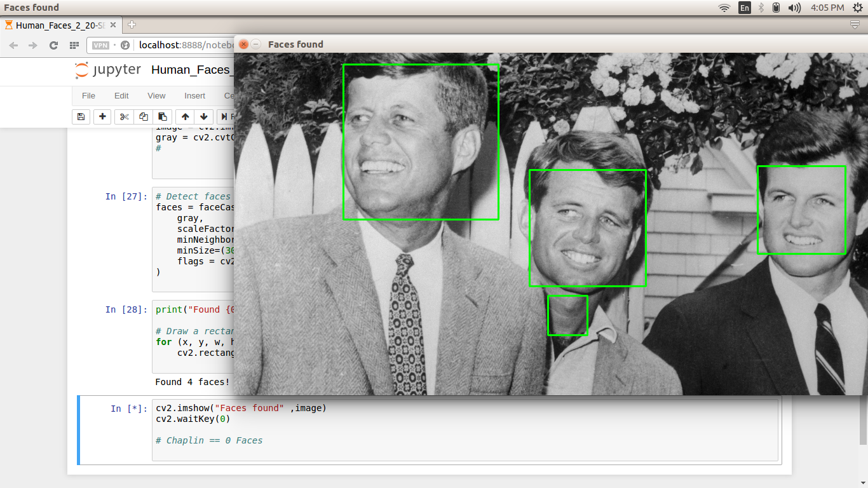Click the Faces found window title bar
Screen dimensions: 868x488
[x=550, y=44]
